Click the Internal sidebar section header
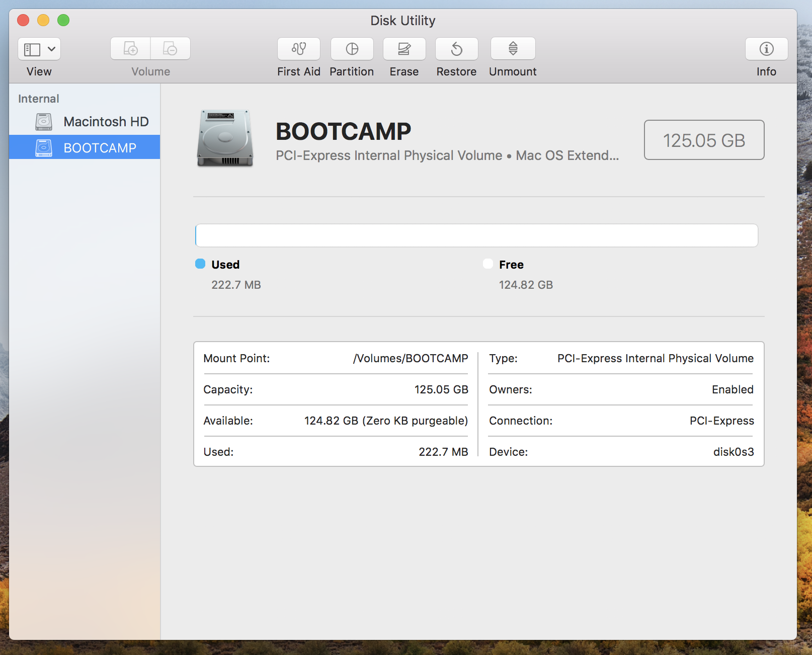 click(x=39, y=99)
